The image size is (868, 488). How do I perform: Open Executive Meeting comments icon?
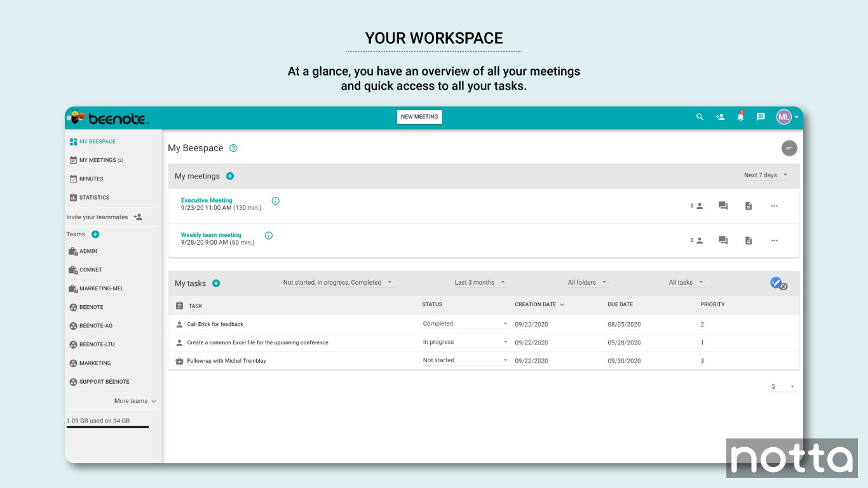(x=723, y=206)
